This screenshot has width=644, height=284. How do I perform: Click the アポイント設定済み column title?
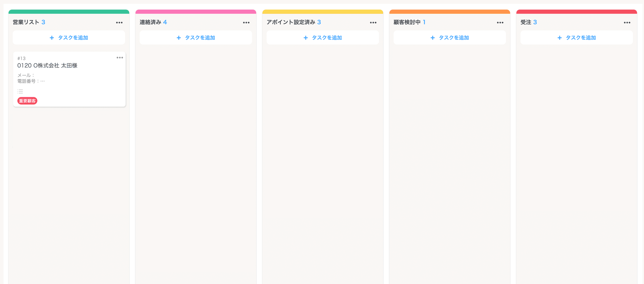tap(291, 22)
